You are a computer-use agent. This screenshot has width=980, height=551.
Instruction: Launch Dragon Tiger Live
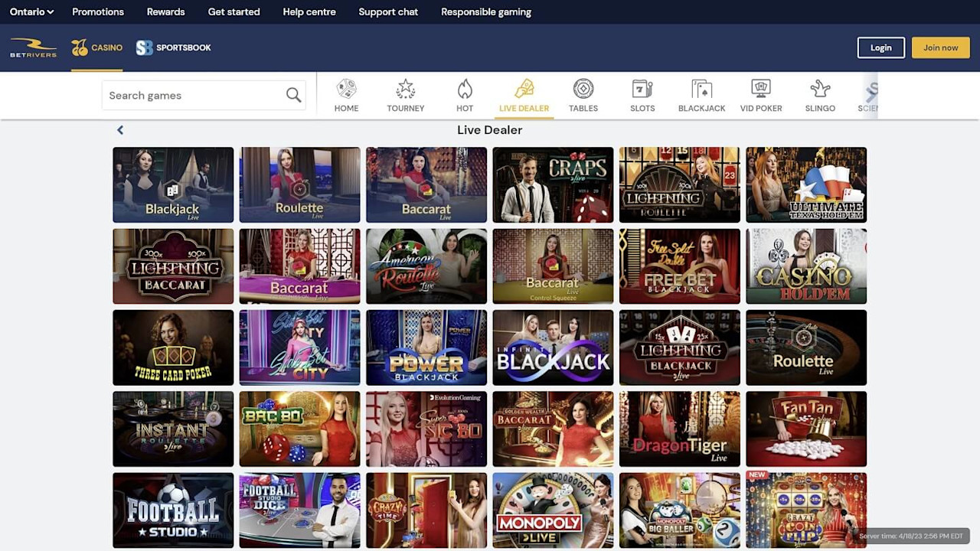pyautogui.click(x=680, y=429)
